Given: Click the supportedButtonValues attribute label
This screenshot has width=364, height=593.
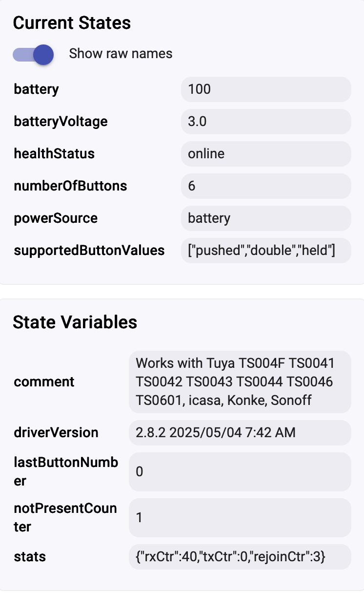Looking at the screenshot, I should point(89,251).
